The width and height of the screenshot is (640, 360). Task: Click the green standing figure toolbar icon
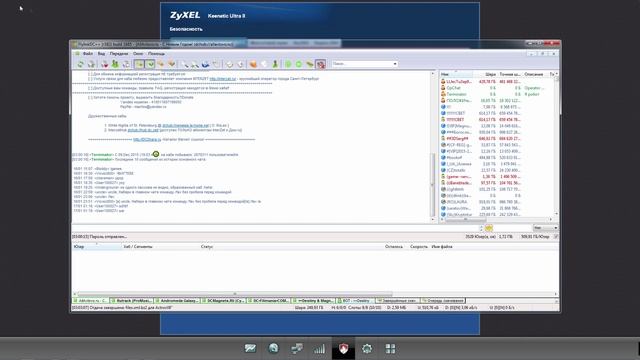click(x=275, y=64)
